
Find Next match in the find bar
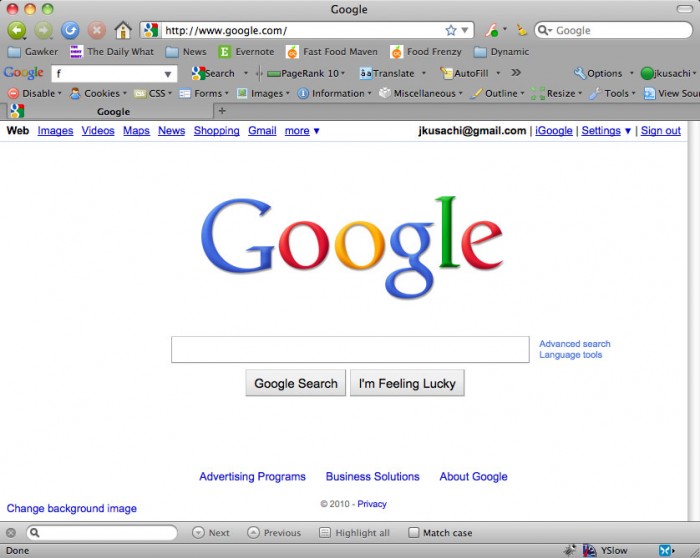click(x=211, y=533)
